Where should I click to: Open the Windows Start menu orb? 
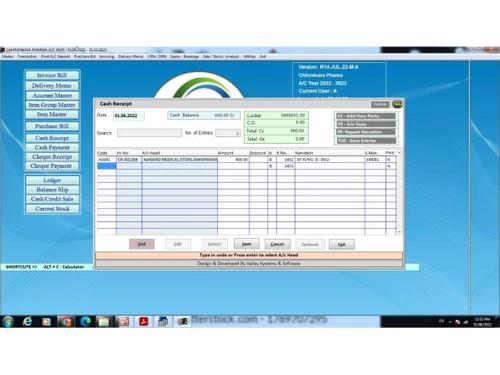[8, 321]
